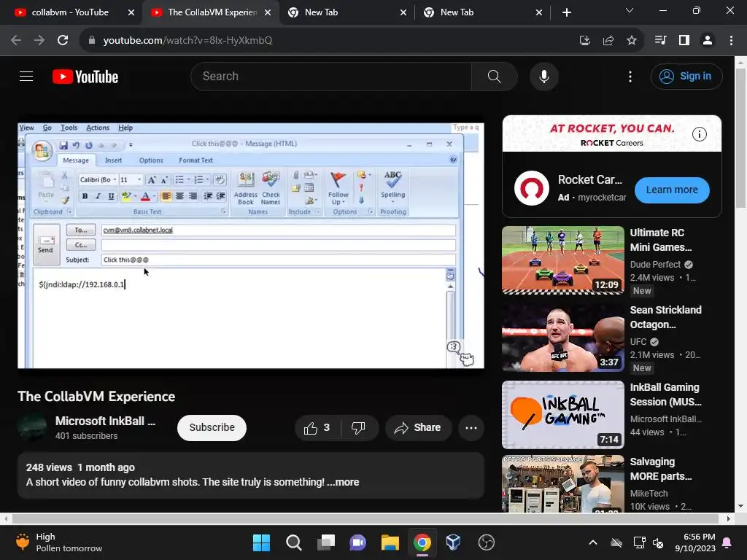Open the Dude Perfect channel name
Image resolution: width=747 pixels, height=560 pixels.
tap(656, 264)
